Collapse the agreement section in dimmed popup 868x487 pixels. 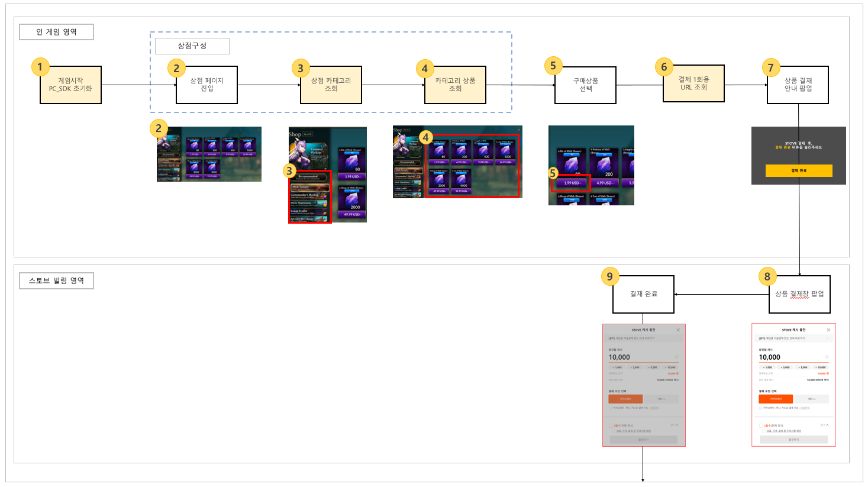675,425
